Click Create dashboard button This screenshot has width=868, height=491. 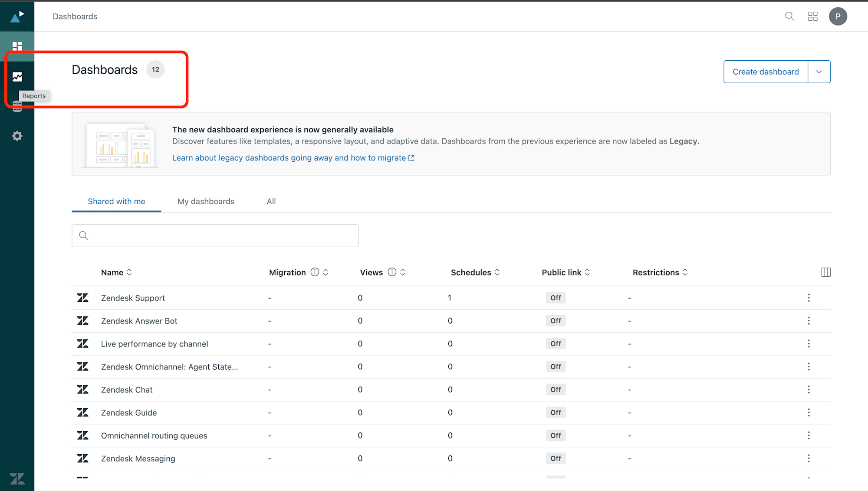[766, 72]
